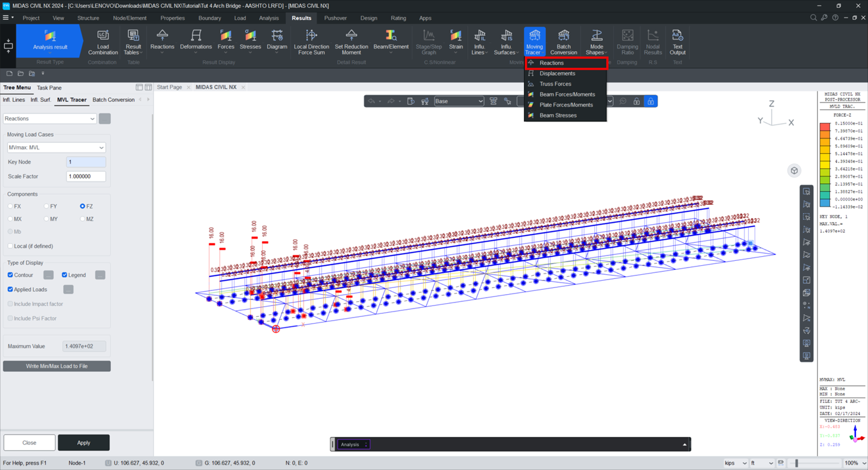Click the Apply button
Image resolution: width=868 pixels, height=470 pixels.
click(x=84, y=443)
